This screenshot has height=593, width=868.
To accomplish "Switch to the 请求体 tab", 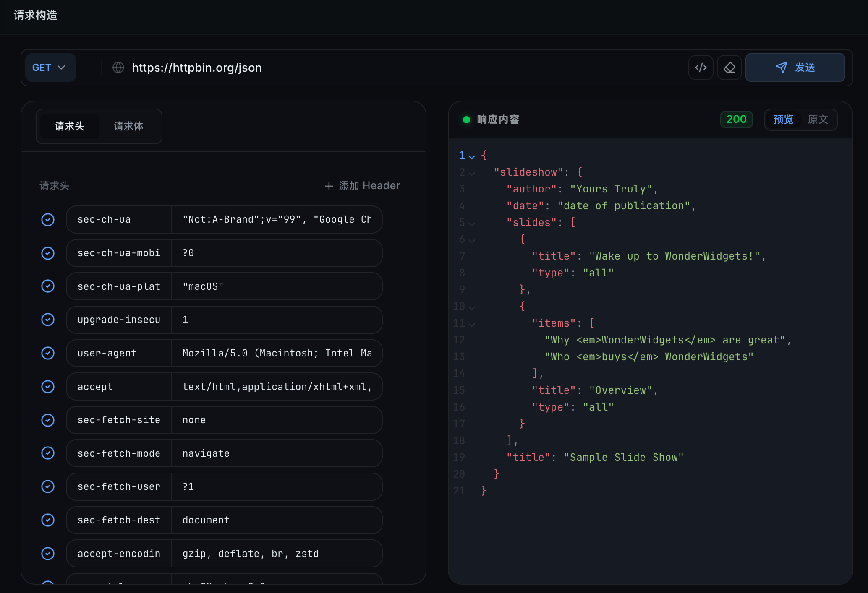I will (128, 126).
